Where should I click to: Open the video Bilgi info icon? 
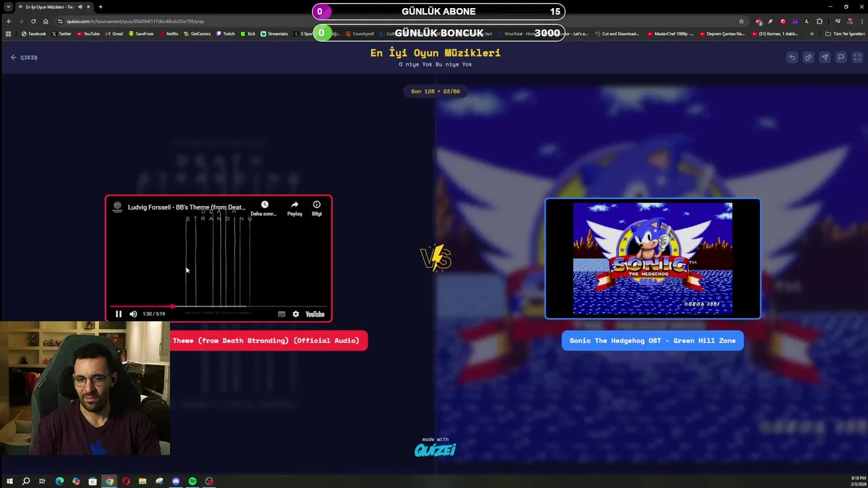(x=317, y=205)
